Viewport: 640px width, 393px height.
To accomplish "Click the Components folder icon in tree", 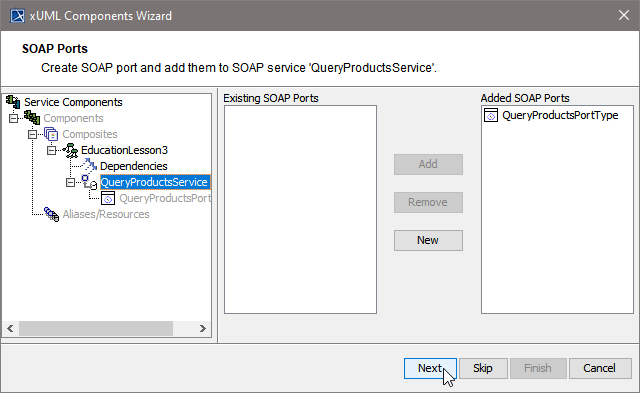I will (x=32, y=118).
